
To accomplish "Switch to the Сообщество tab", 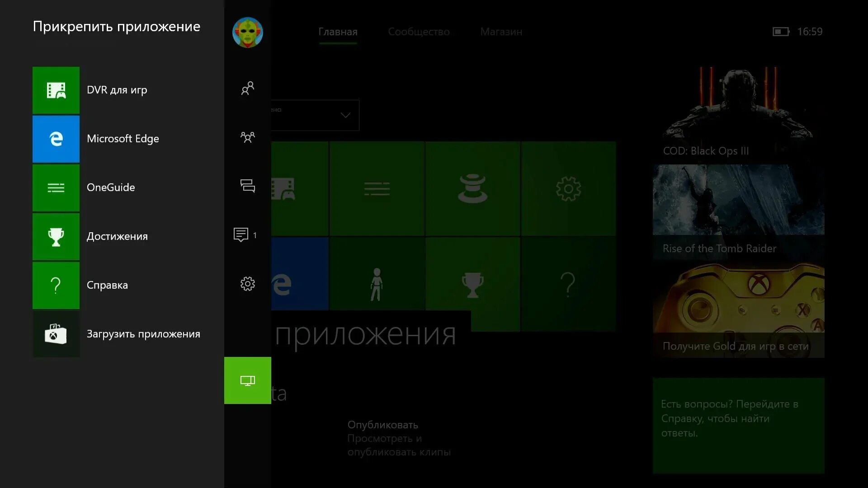I will click(x=419, y=32).
